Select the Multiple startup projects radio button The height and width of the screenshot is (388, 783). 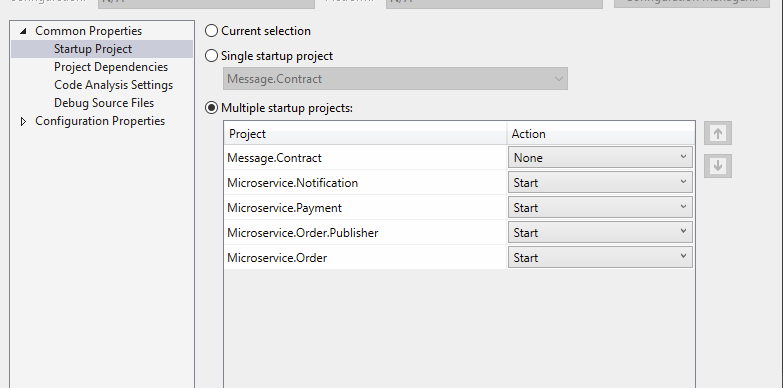click(212, 108)
